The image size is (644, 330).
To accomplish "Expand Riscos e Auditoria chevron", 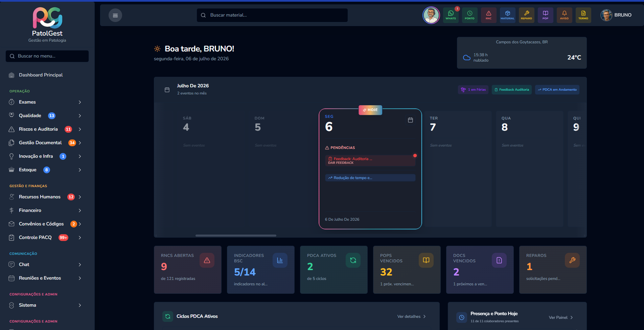I will [x=80, y=129].
